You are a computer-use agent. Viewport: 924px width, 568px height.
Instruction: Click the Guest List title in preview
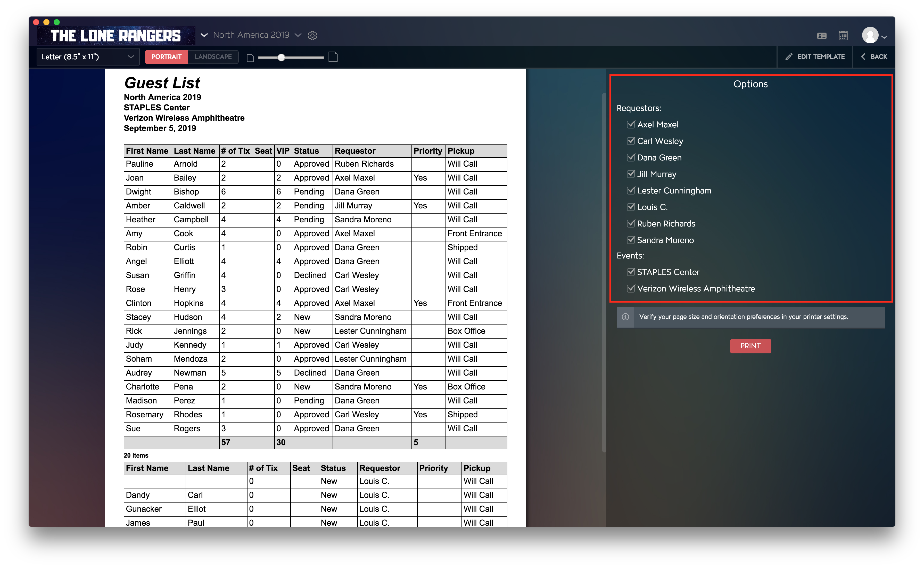162,83
